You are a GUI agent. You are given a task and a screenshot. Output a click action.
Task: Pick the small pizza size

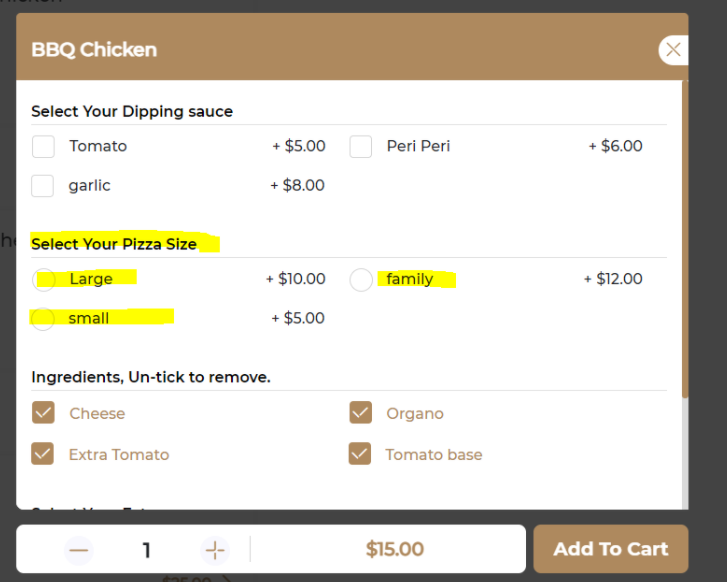point(43,319)
